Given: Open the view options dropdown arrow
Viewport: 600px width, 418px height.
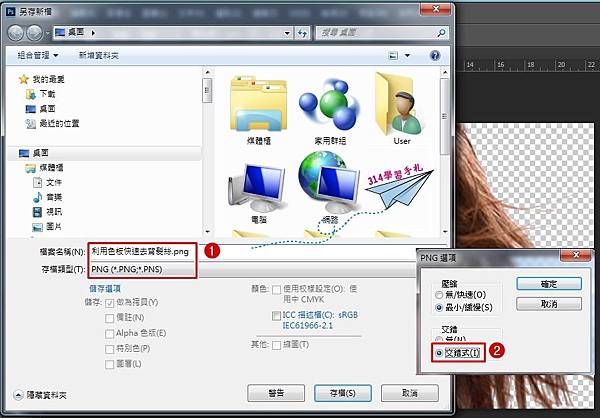Looking at the screenshot, I should (x=407, y=56).
